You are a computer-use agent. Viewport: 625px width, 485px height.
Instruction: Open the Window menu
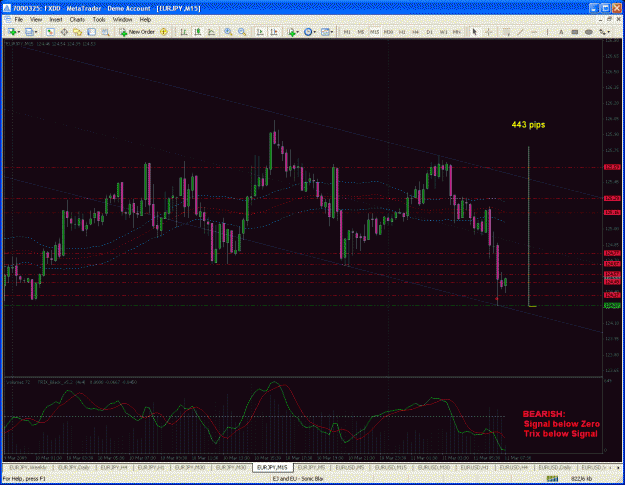coord(122,20)
